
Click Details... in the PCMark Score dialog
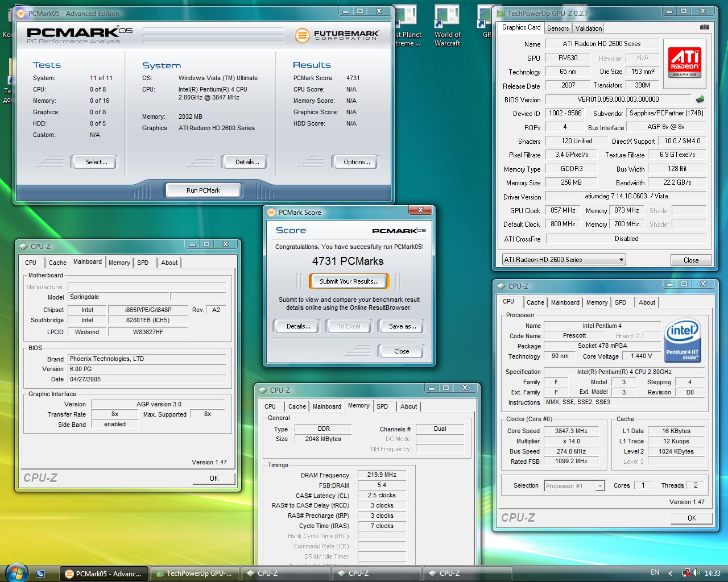[x=298, y=326]
